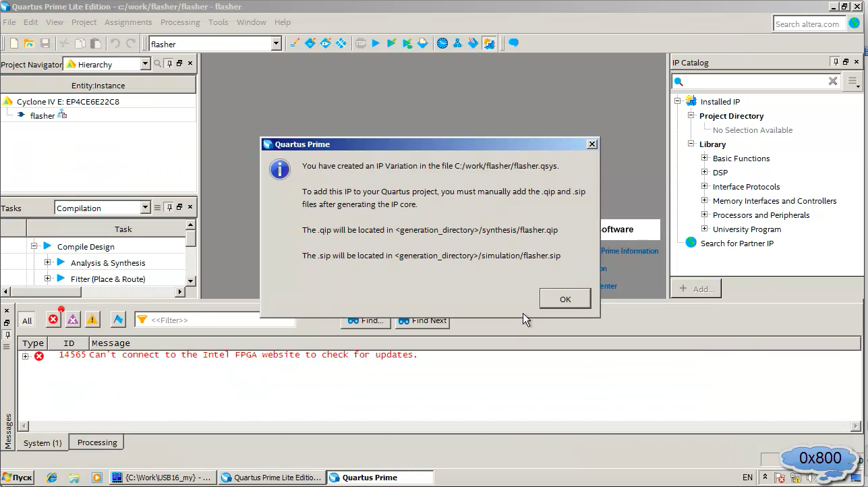868x487 pixels.
Task: Open the Pin Planner toolbar icon
Action: pyautogui.click(x=310, y=43)
